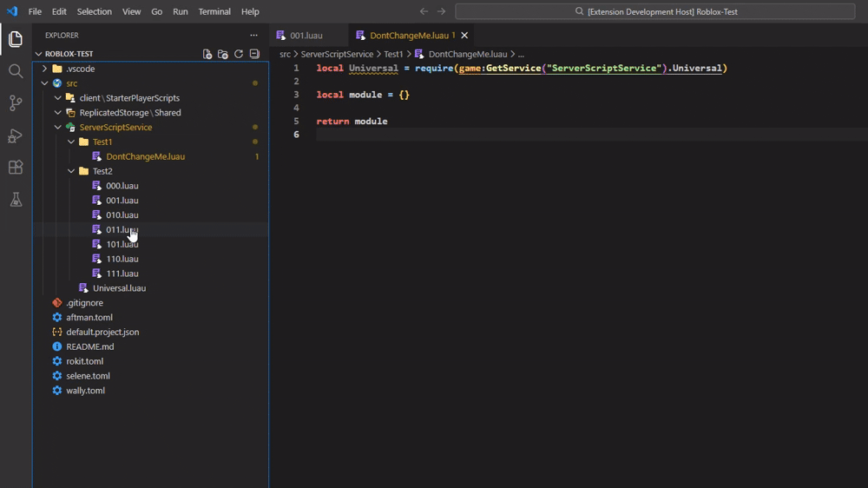
Task: Collapse the src folder
Action: 45,83
